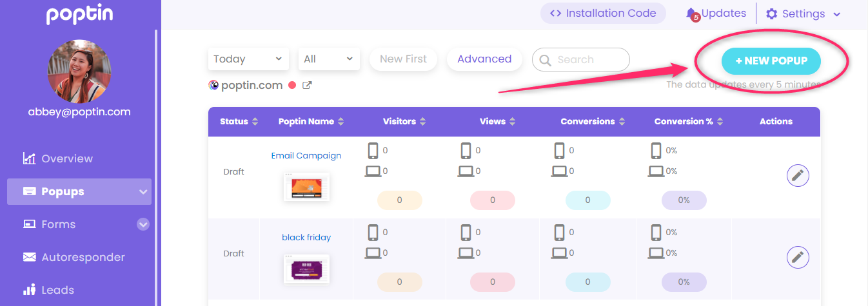The width and height of the screenshot is (868, 306).
Task: Click Email Campaign total views badge
Action: 493,200
